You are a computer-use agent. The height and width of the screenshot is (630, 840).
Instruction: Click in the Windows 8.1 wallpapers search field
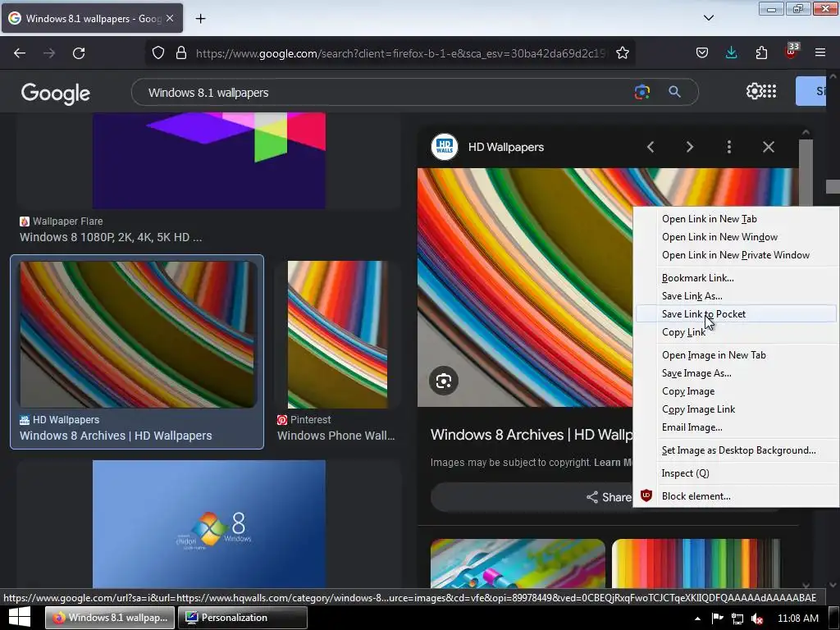point(386,92)
